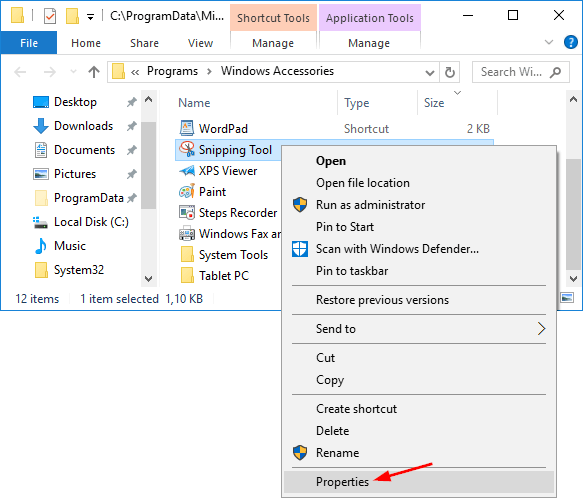Click the System32 folder icon in sidebar
The height and width of the screenshot is (498, 583).
point(41,270)
